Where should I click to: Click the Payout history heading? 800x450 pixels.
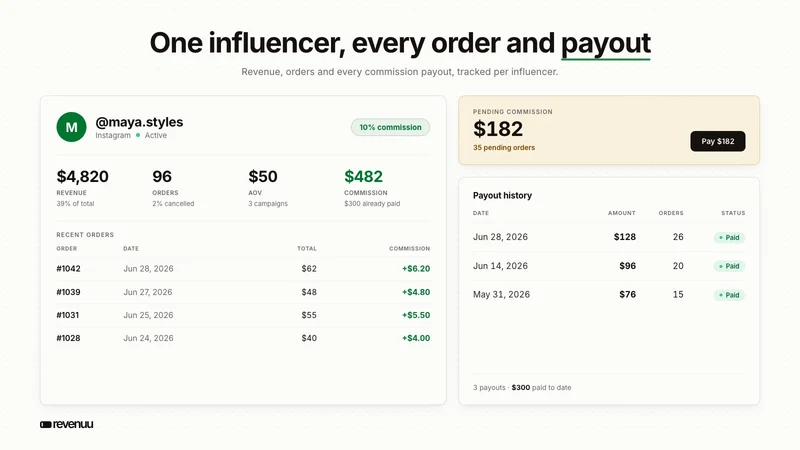(x=502, y=195)
